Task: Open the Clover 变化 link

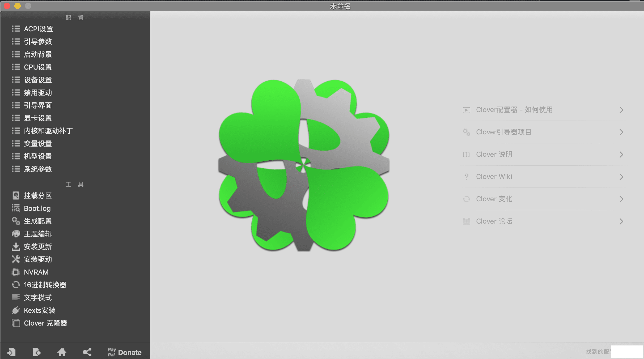Action: click(494, 199)
